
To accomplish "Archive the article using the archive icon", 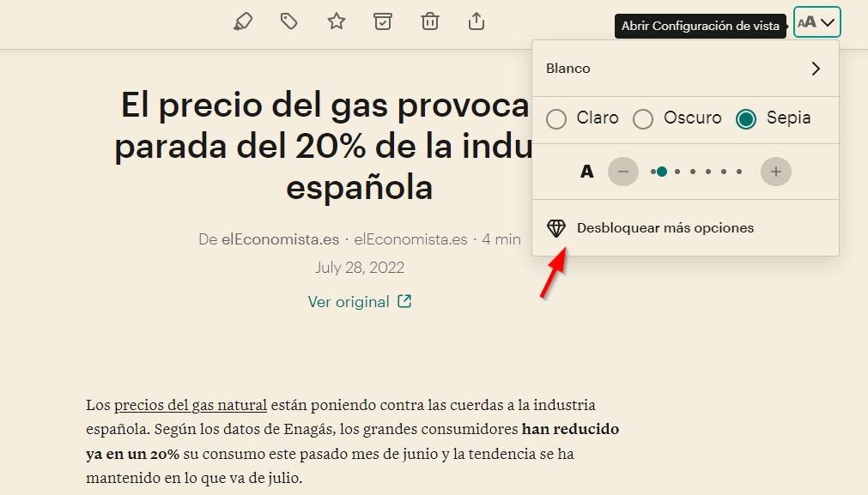I will (x=383, y=21).
